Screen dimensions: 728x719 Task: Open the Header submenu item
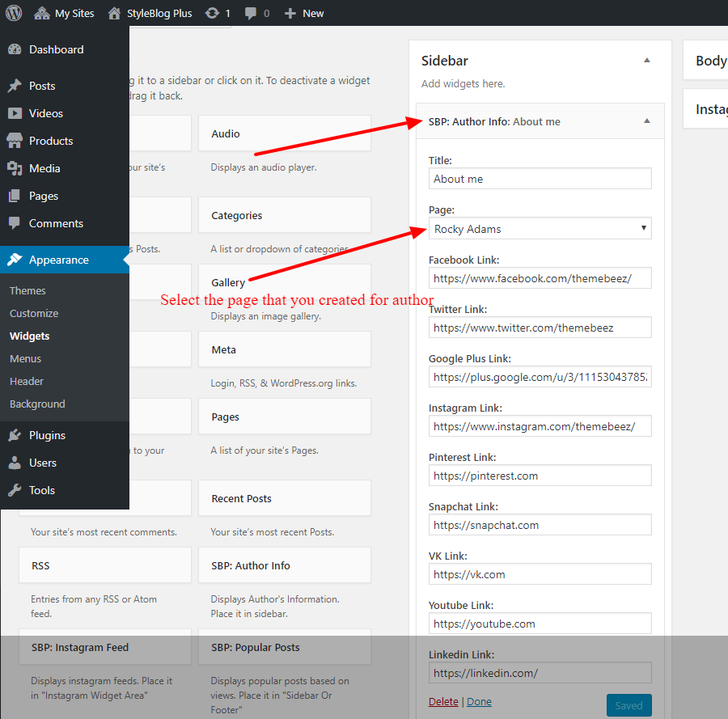[x=27, y=381]
